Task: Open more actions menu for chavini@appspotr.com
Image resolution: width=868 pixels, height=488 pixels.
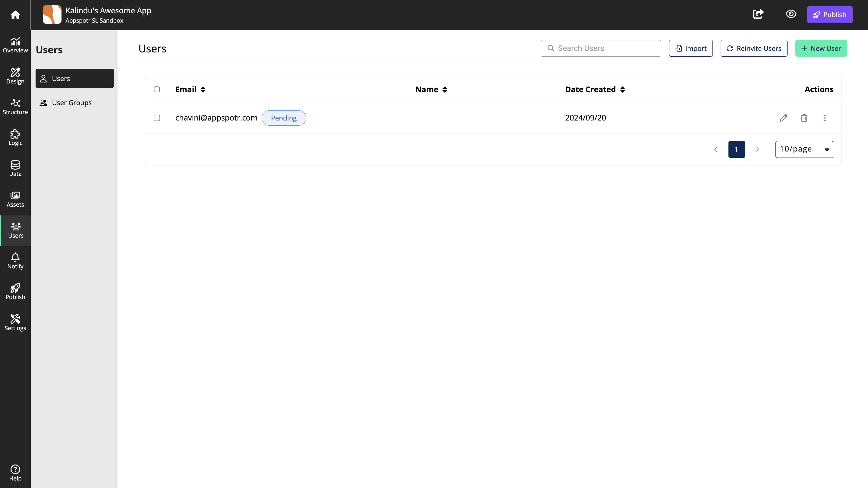Action: 825,118
